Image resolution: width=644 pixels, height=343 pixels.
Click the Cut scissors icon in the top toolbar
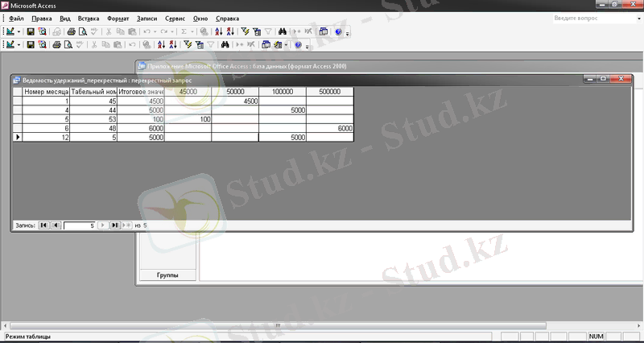[x=109, y=31]
